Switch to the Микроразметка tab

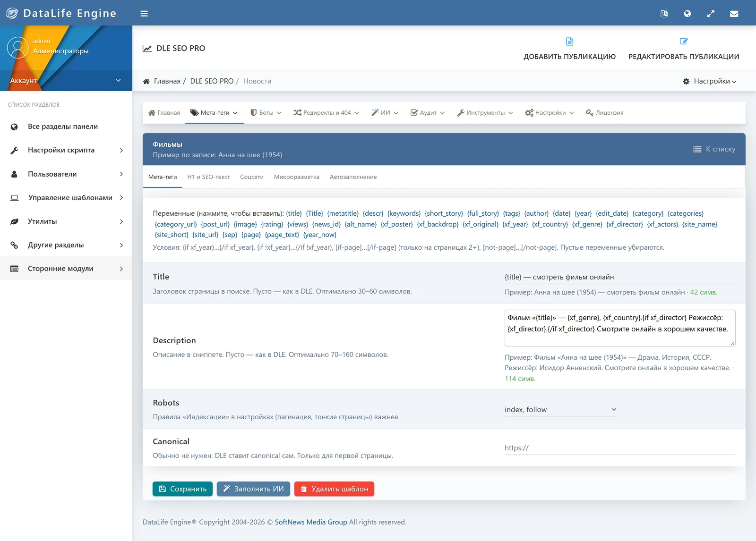tap(297, 177)
